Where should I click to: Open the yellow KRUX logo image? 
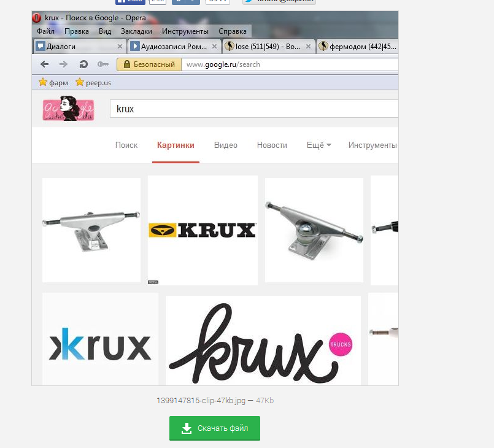coord(203,230)
